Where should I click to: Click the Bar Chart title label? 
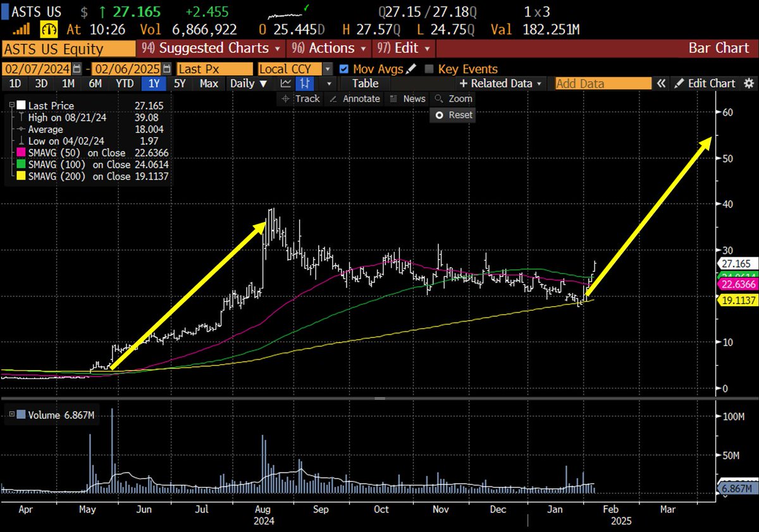pos(718,48)
